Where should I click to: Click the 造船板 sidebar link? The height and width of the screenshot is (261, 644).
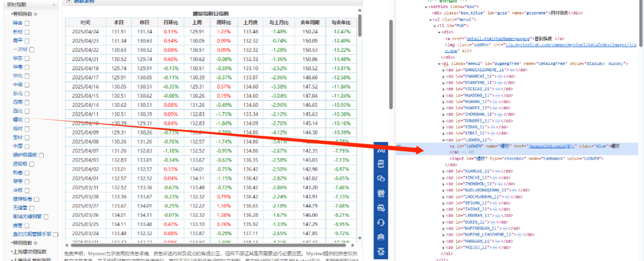(x=20, y=164)
